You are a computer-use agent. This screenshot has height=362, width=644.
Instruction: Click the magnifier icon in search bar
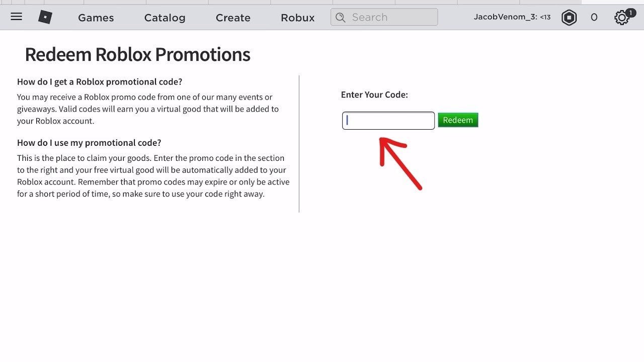click(x=341, y=18)
